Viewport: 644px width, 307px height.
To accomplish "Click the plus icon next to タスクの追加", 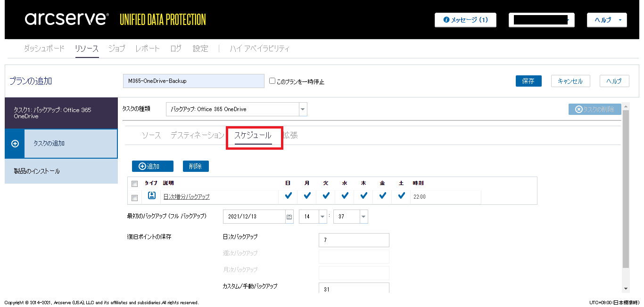I will pos(15,144).
